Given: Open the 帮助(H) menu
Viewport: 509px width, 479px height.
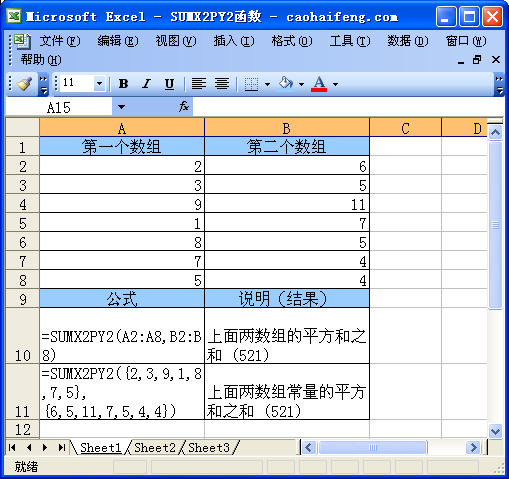Looking at the screenshot, I should pos(41,60).
